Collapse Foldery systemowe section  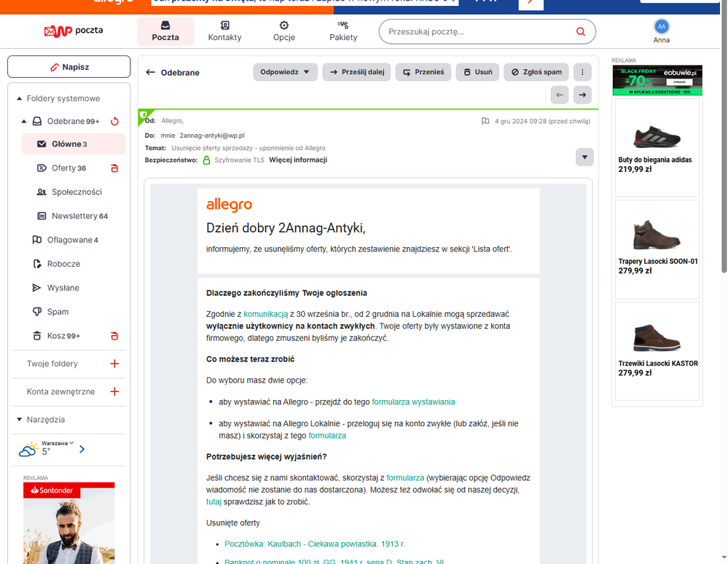tap(19, 98)
